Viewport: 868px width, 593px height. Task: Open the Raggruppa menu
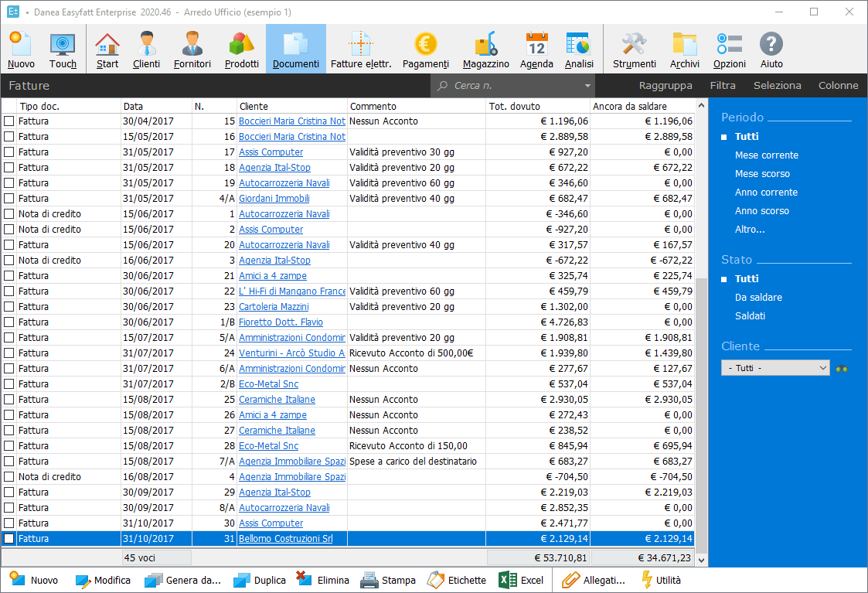[665, 86]
